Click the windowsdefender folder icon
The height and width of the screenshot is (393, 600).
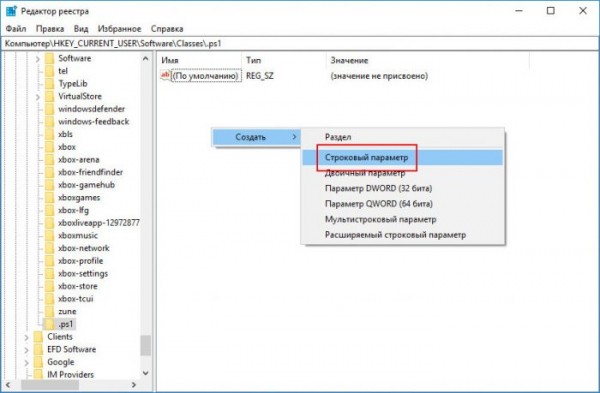pos(49,109)
